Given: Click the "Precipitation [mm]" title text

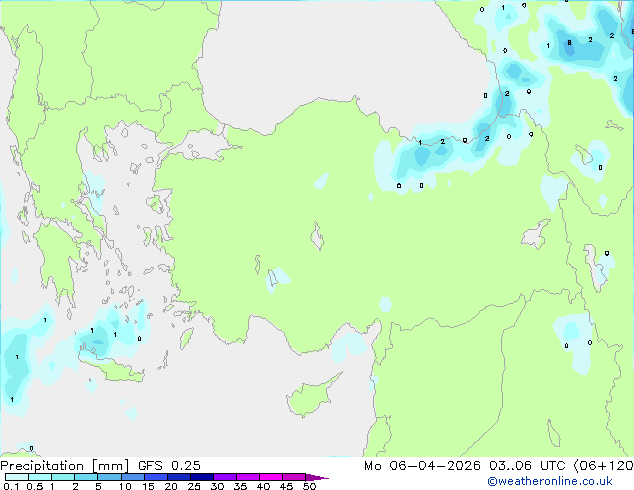Looking at the screenshot, I should 65,466.
